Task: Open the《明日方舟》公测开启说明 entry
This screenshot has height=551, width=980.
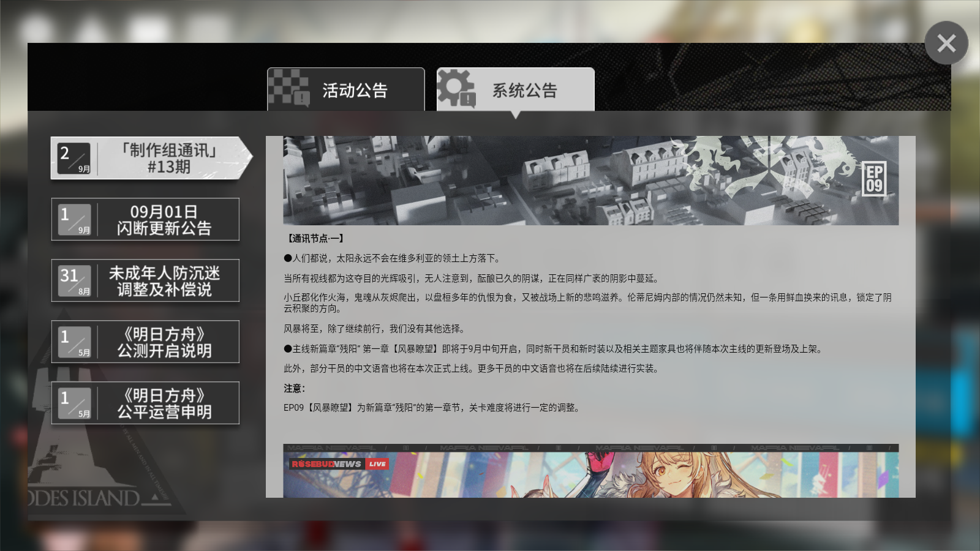Action: click(x=145, y=342)
